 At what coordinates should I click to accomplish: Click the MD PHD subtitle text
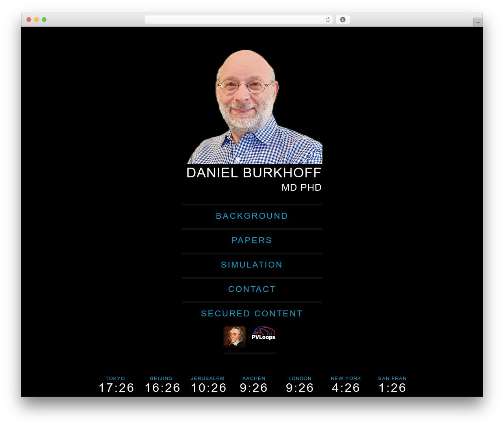click(302, 188)
